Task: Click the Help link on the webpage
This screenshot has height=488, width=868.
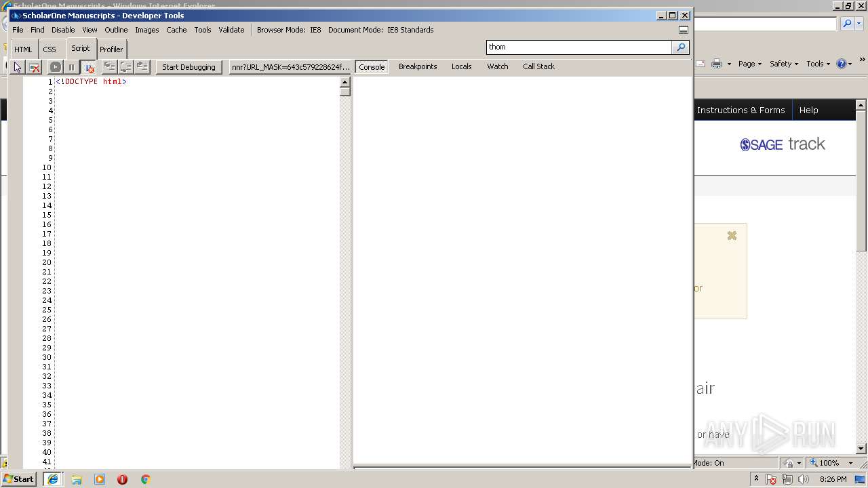Action: point(808,110)
